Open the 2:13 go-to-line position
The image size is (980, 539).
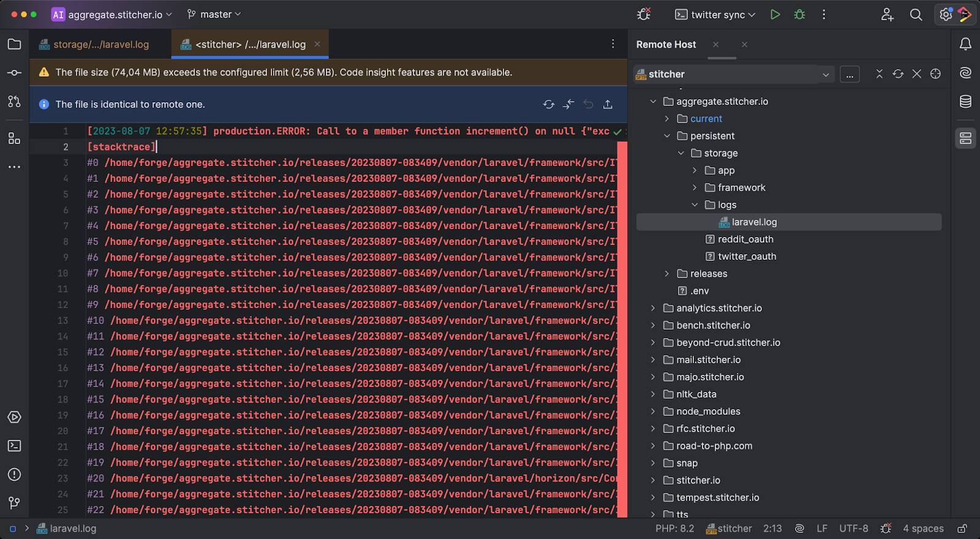point(772,529)
